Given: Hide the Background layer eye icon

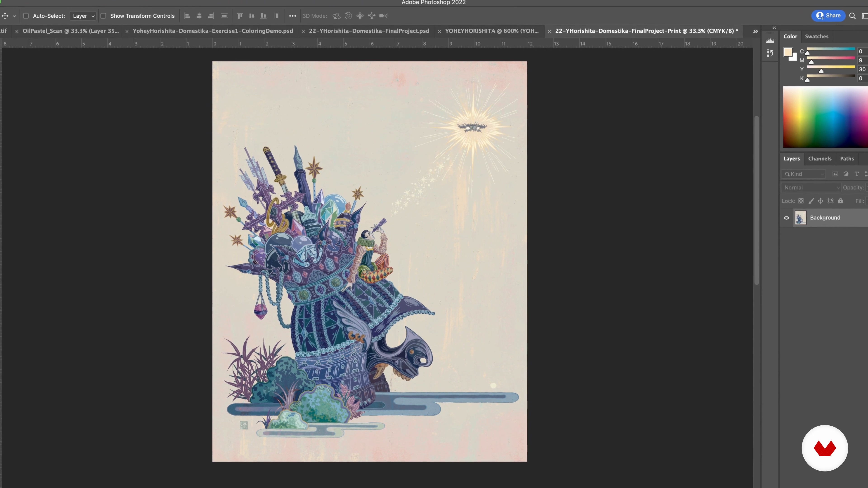Looking at the screenshot, I should 786,218.
